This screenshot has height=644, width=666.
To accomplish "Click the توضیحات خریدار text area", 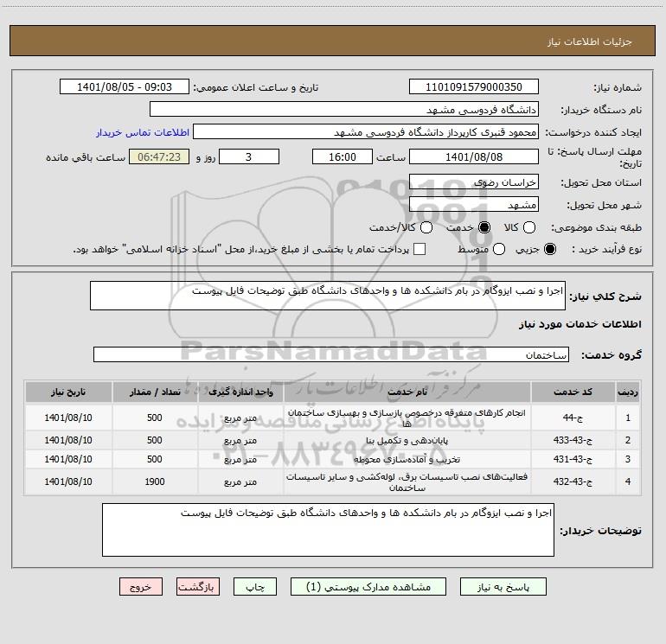I will pos(328,530).
